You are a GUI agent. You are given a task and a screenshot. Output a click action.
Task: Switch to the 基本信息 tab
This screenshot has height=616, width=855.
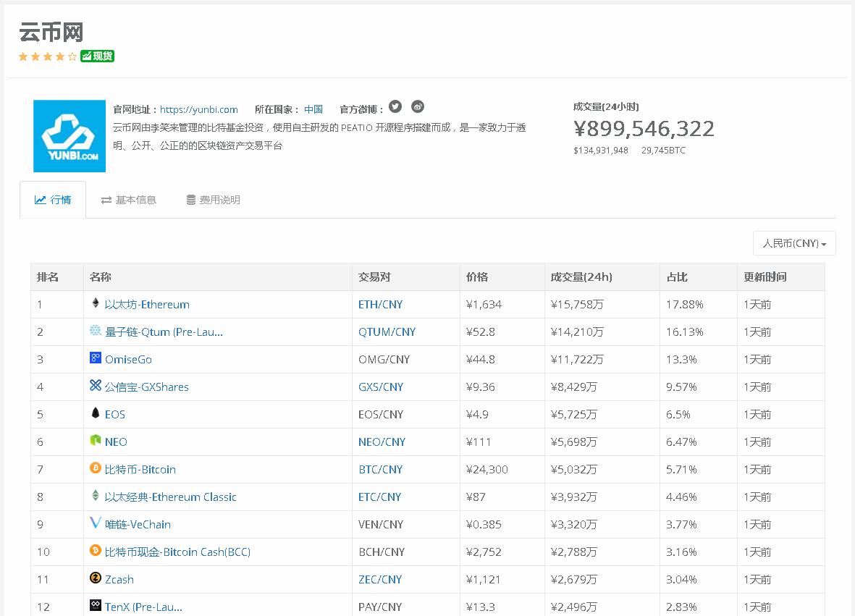coord(128,200)
